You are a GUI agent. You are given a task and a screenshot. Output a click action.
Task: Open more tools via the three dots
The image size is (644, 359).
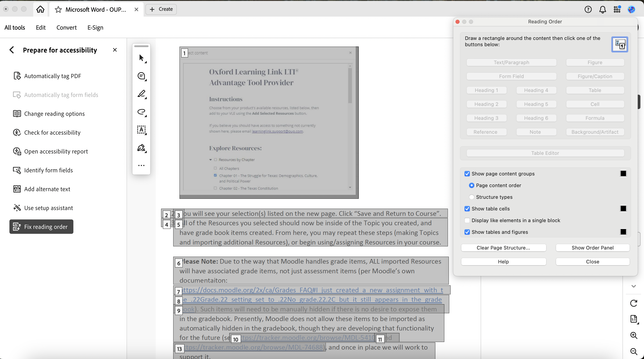click(141, 166)
